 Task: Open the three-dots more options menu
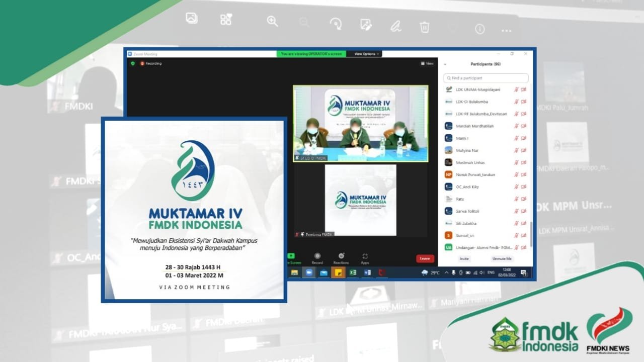[506, 31]
